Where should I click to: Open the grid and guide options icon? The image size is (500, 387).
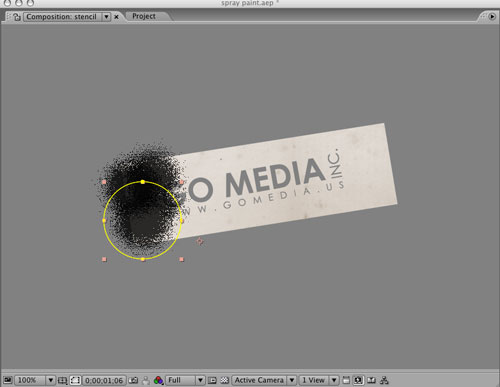pyautogui.click(x=62, y=380)
